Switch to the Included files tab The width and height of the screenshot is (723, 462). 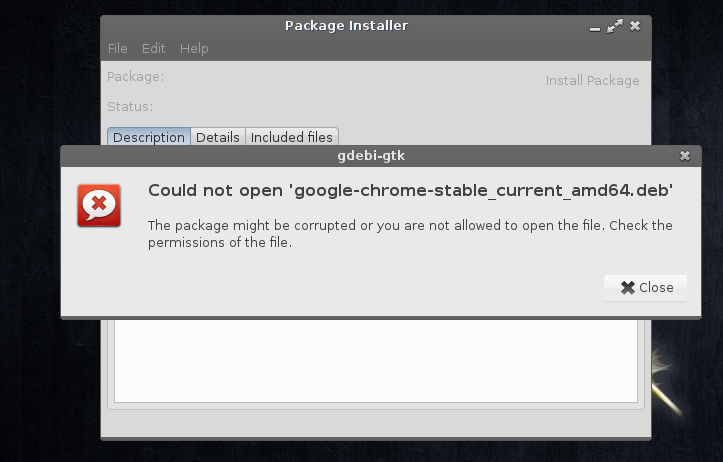292,138
